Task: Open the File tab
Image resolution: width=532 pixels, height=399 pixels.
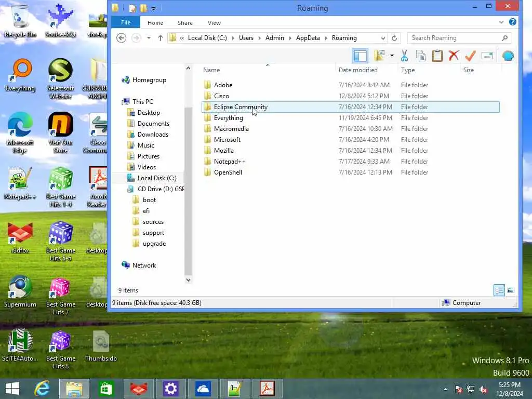Action: click(126, 22)
